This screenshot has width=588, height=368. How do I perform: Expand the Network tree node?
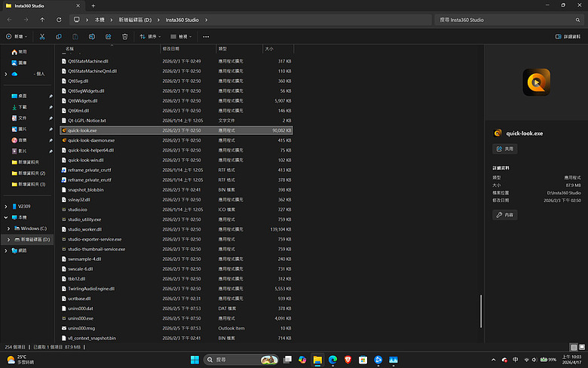pos(5,250)
